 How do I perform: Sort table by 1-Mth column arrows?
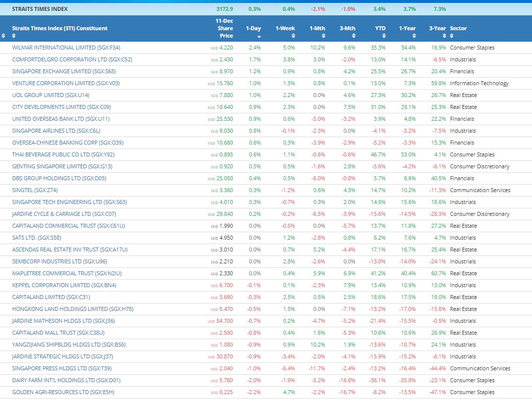[x=323, y=36]
